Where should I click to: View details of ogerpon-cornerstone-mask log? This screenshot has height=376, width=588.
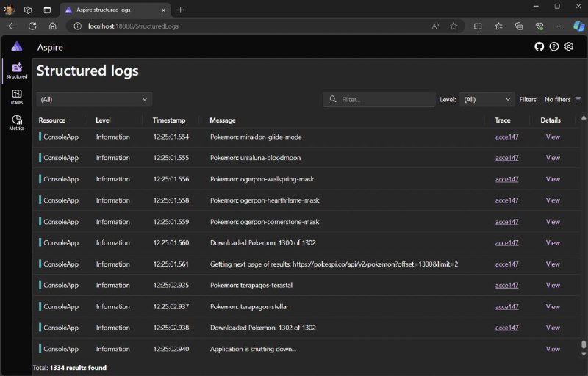(553, 222)
